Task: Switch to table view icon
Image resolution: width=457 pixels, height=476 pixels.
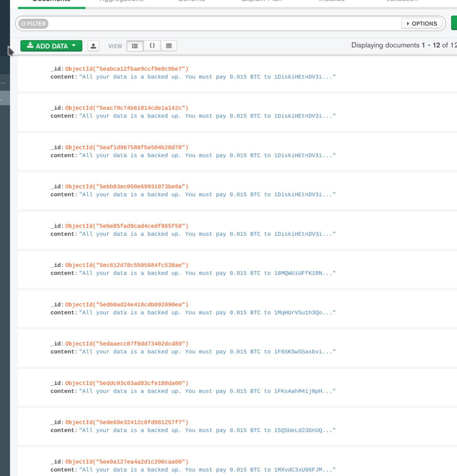Action: coord(169,46)
